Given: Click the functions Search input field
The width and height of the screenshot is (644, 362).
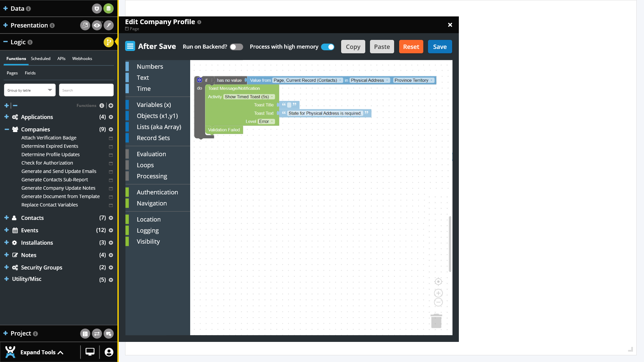Looking at the screenshot, I should [x=86, y=90].
